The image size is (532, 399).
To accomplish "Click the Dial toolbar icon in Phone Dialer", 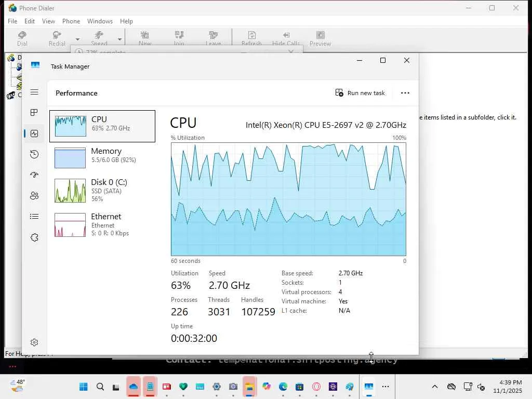I will [22, 38].
